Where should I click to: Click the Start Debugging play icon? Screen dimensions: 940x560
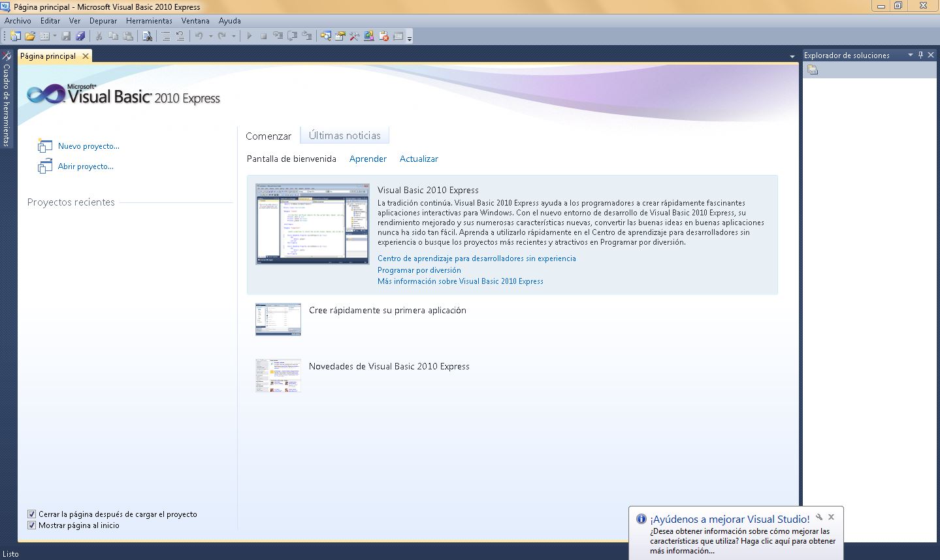(249, 37)
